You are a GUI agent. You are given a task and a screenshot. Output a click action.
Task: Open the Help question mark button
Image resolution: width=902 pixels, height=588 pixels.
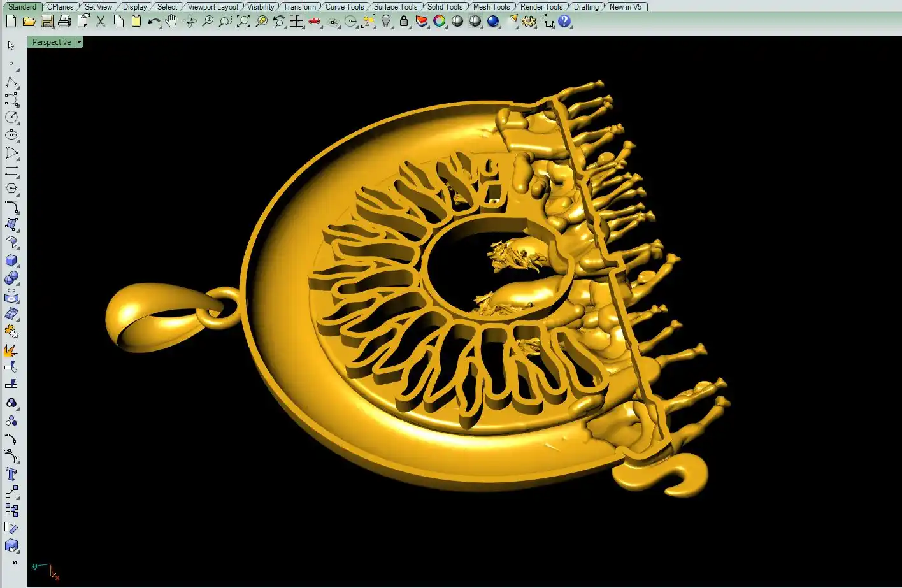[564, 22]
